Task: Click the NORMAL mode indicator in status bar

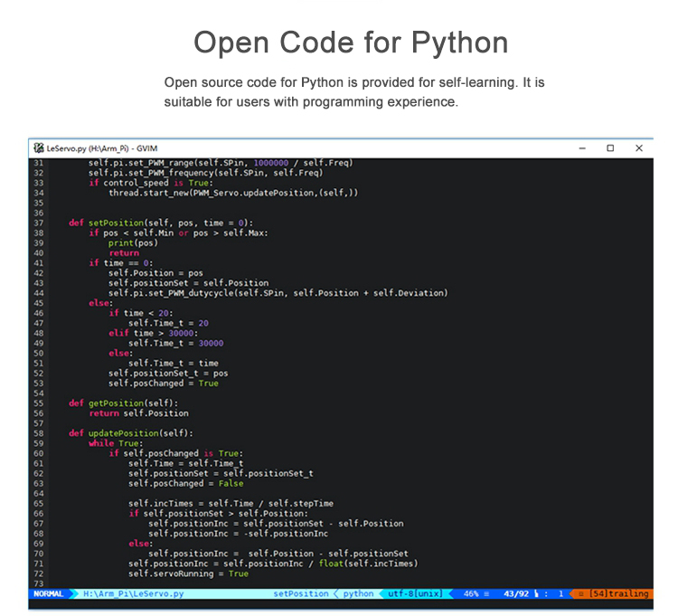Action: click(x=49, y=593)
